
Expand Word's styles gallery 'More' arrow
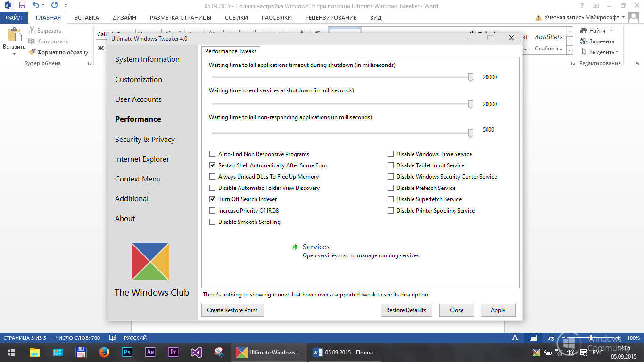(x=570, y=50)
